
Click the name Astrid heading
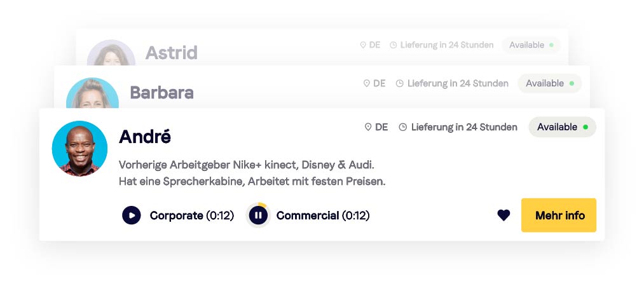(171, 53)
